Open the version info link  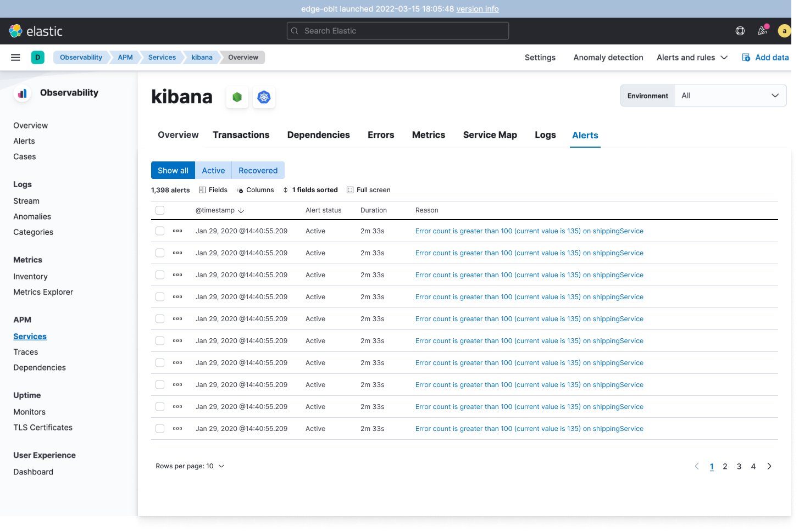coord(478,9)
